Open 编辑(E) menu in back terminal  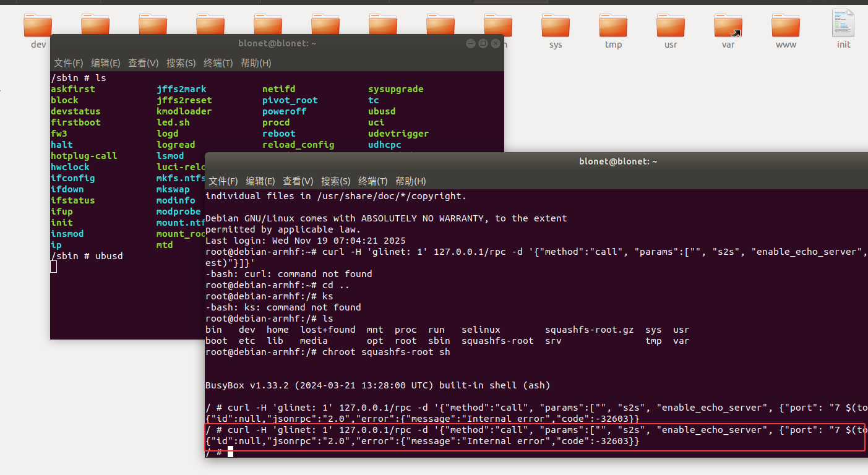pos(106,63)
